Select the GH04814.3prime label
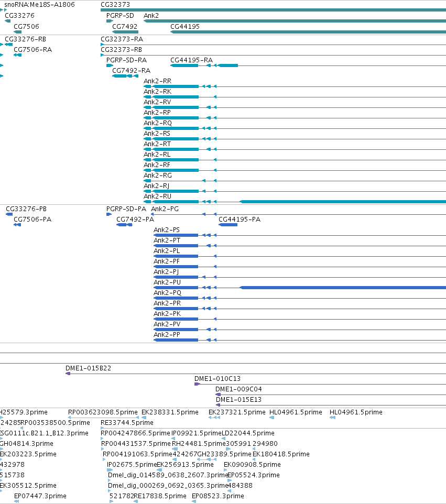Screen dimensions: 446x504 tap(27, 444)
